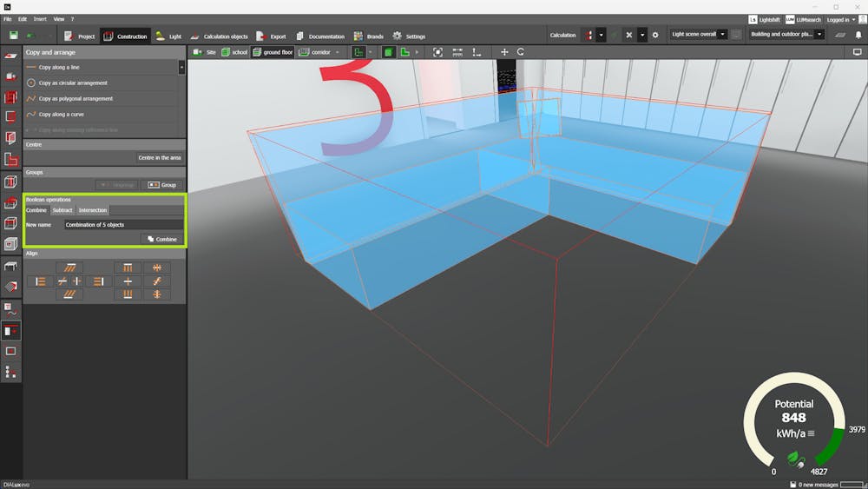Viewport: 868px width, 489px height.
Task: Click the rotate view icon
Action: click(x=521, y=52)
